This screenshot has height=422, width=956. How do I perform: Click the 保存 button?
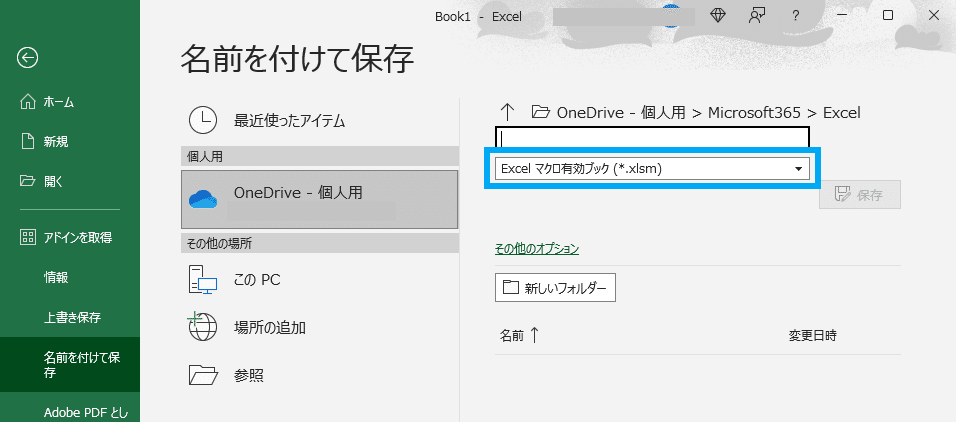(860, 195)
